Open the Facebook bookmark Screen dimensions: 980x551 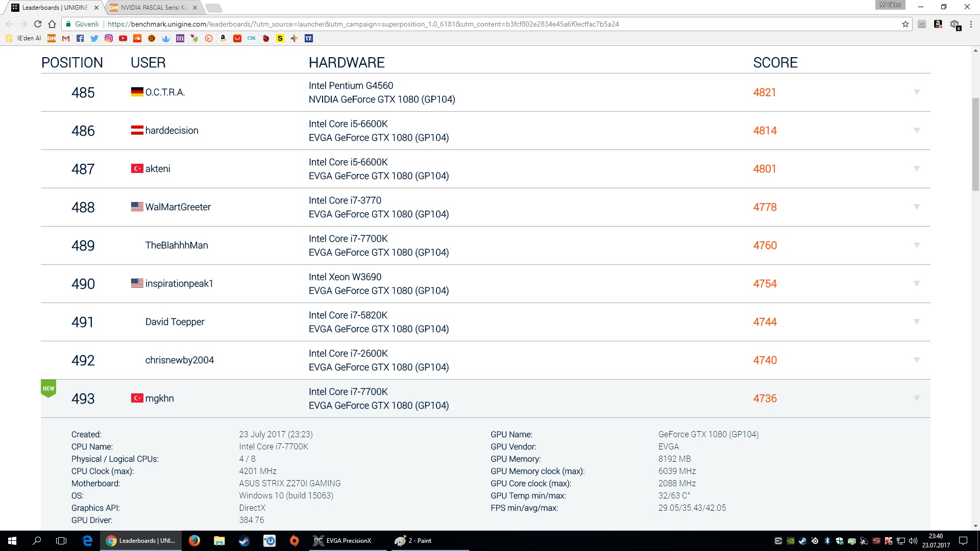tap(80, 38)
